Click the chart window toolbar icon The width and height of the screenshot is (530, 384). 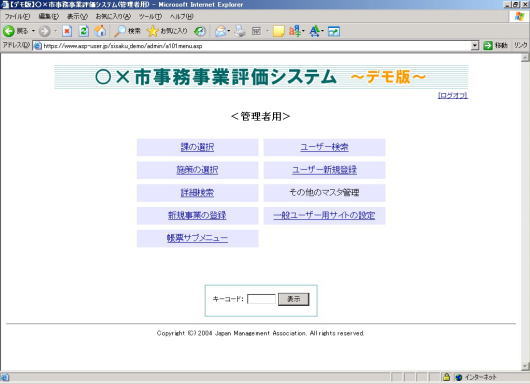334,31
